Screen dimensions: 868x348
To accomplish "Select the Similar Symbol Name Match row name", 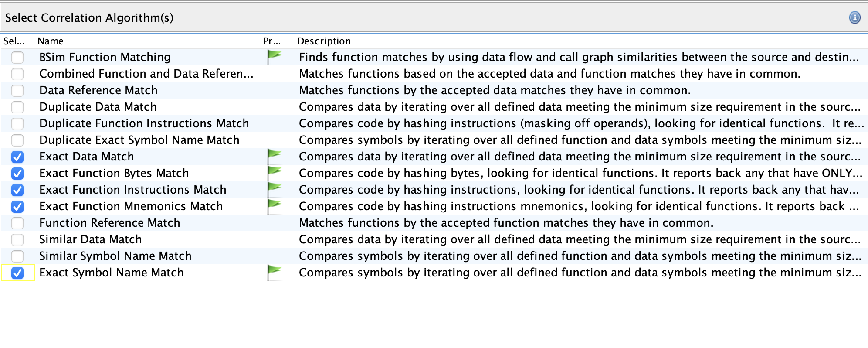I will point(115,256).
